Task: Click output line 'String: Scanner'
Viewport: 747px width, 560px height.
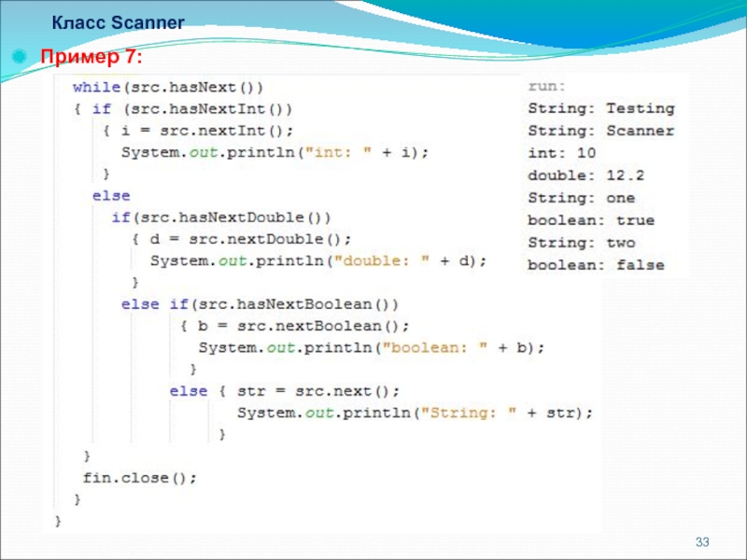Action: click(x=601, y=131)
